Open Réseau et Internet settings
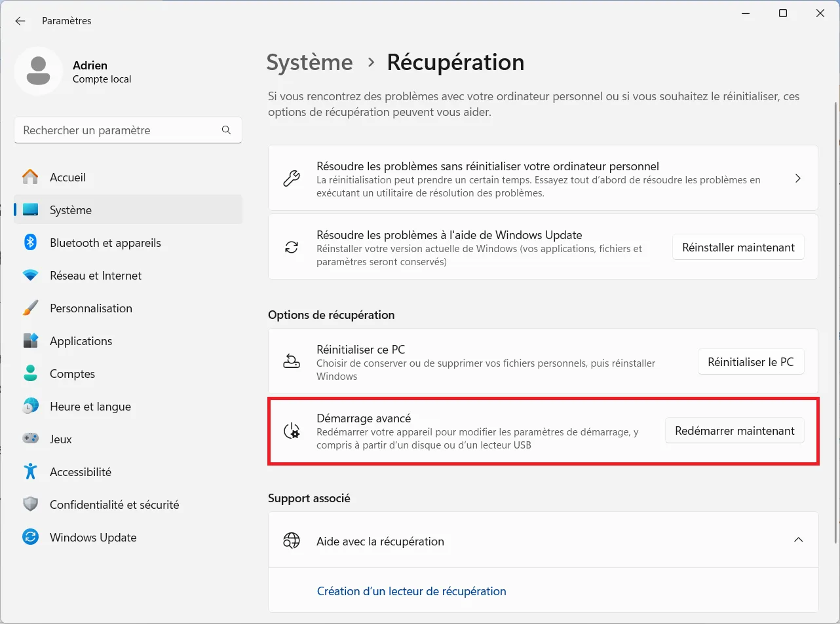This screenshot has width=840, height=624. 128,275
